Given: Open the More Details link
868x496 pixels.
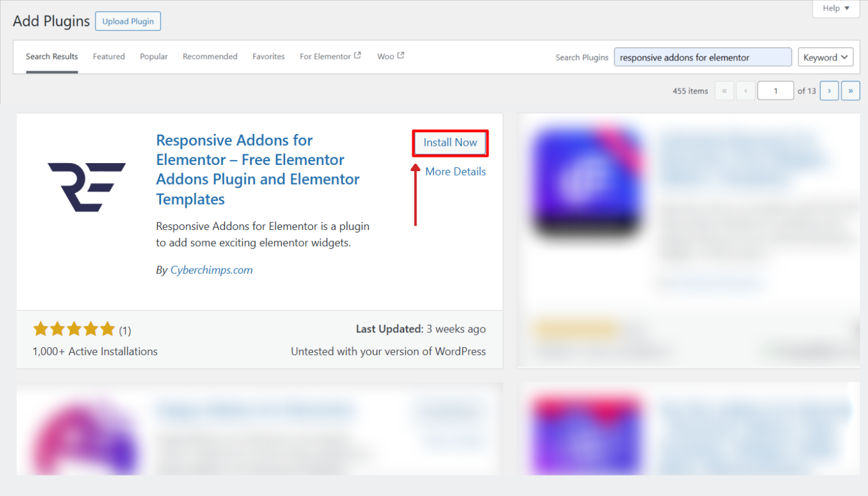Looking at the screenshot, I should pos(455,172).
